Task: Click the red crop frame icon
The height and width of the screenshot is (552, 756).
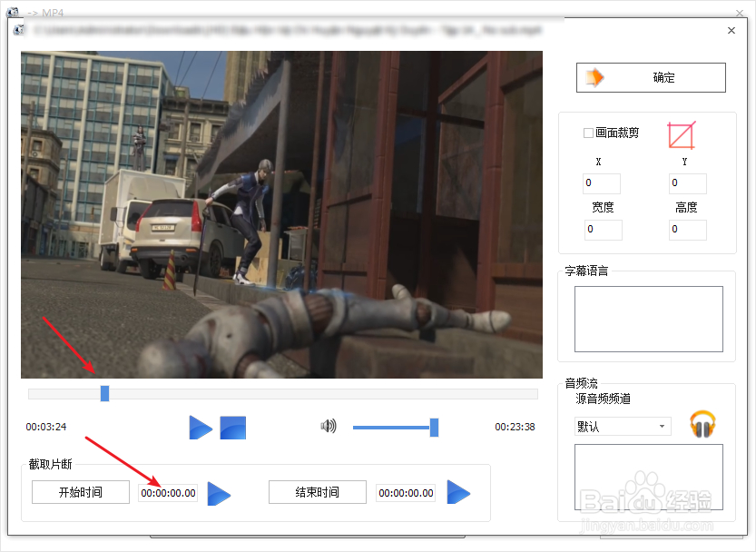Action: click(682, 135)
